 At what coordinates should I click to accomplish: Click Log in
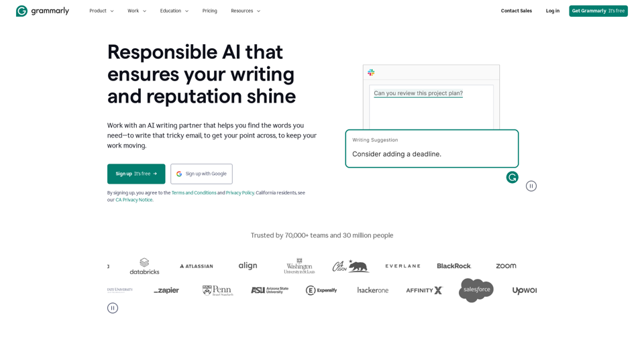pyautogui.click(x=552, y=11)
